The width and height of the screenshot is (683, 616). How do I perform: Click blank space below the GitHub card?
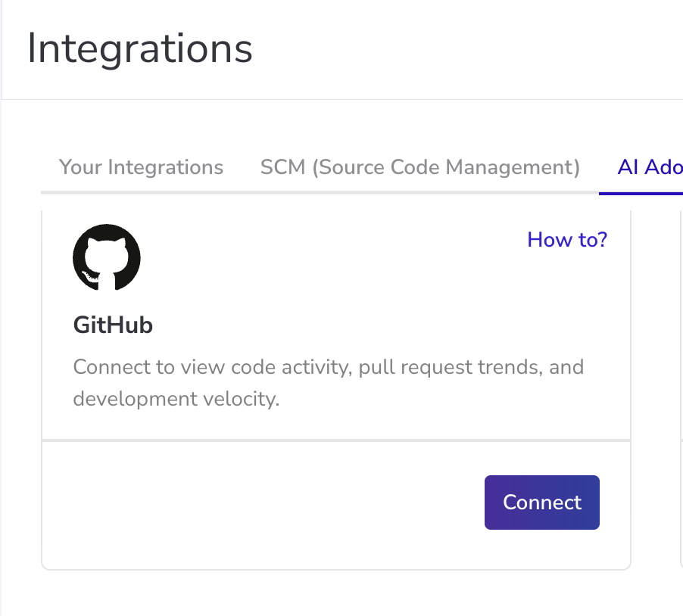(x=336, y=594)
